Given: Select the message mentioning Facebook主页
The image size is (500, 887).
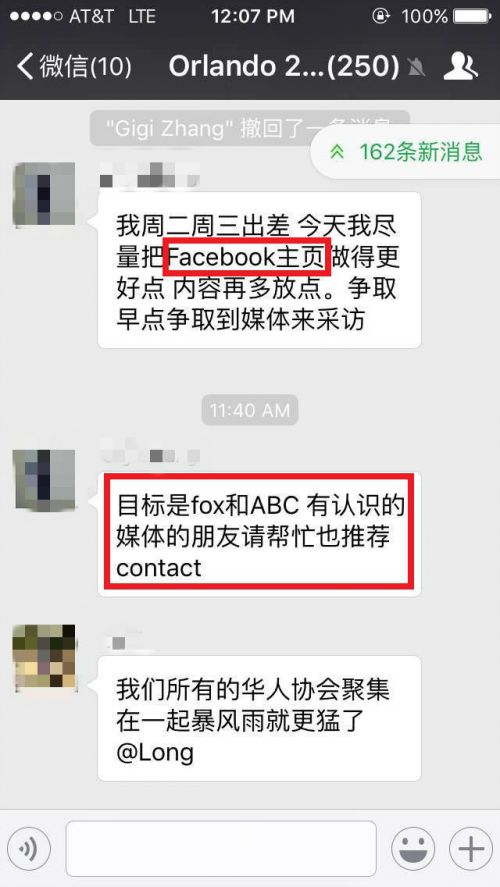Looking at the screenshot, I should tap(260, 270).
